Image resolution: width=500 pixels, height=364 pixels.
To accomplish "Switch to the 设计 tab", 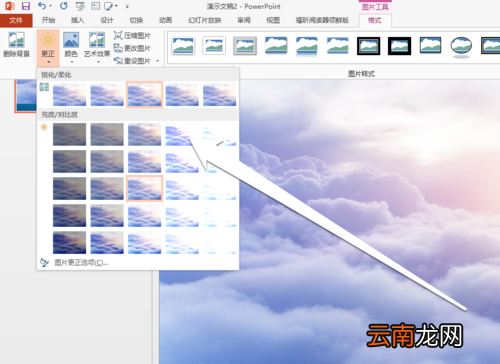I will tap(107, 20).
